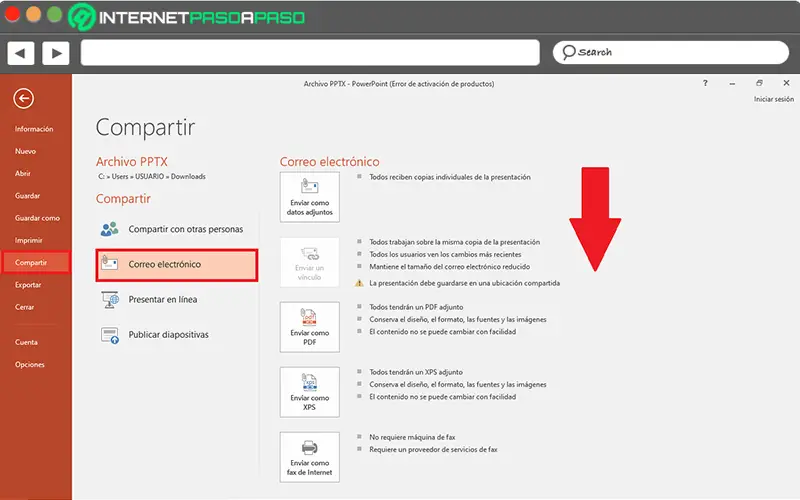Image resolution: width=800 pixels, height=500 pixels.
Task: Open Opciones from the sidebar
Action: click(30, 365)
